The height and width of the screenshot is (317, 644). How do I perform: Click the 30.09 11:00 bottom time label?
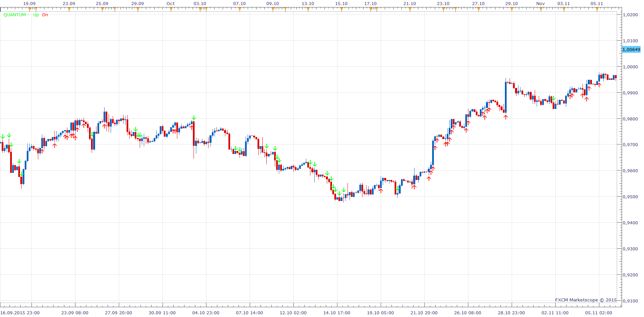(x=162, y=313)
